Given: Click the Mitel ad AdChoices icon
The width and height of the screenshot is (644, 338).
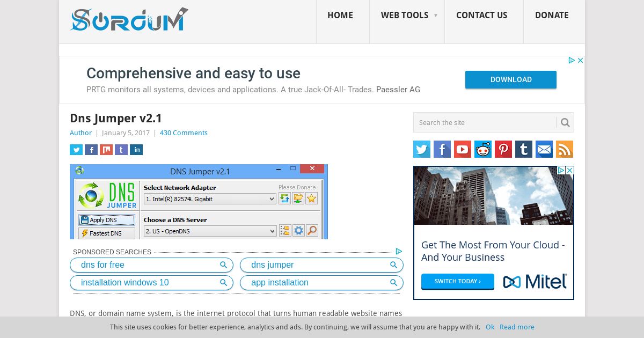Looking at the screenshot, I should click(561, 170).
